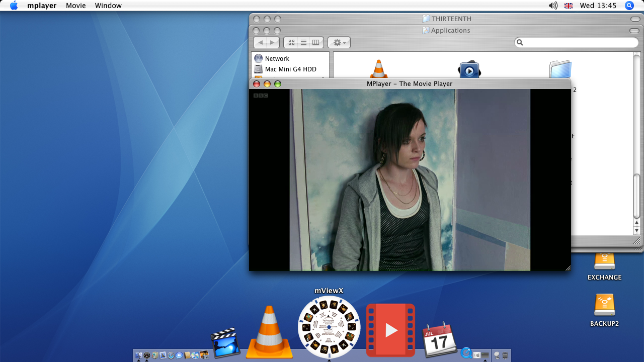Open mViewX from the Dock
Image resolution: width=644 pixels, height=362 pixels.
(x=329, y=327)
